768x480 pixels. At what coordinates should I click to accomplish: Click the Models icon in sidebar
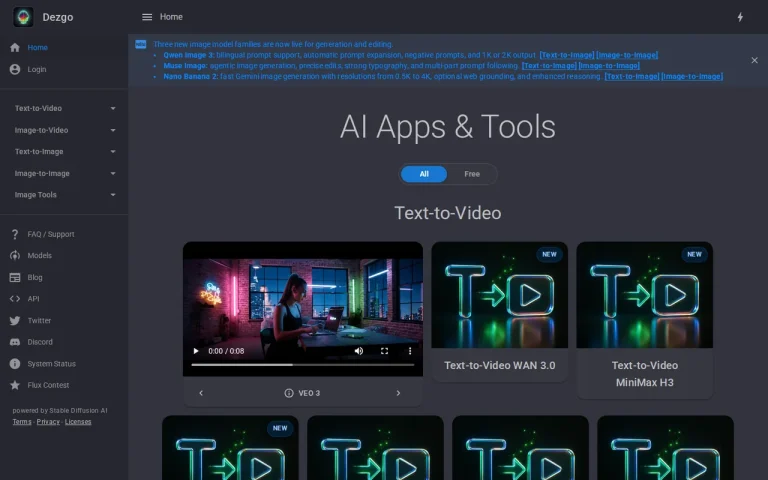point(15,255)
